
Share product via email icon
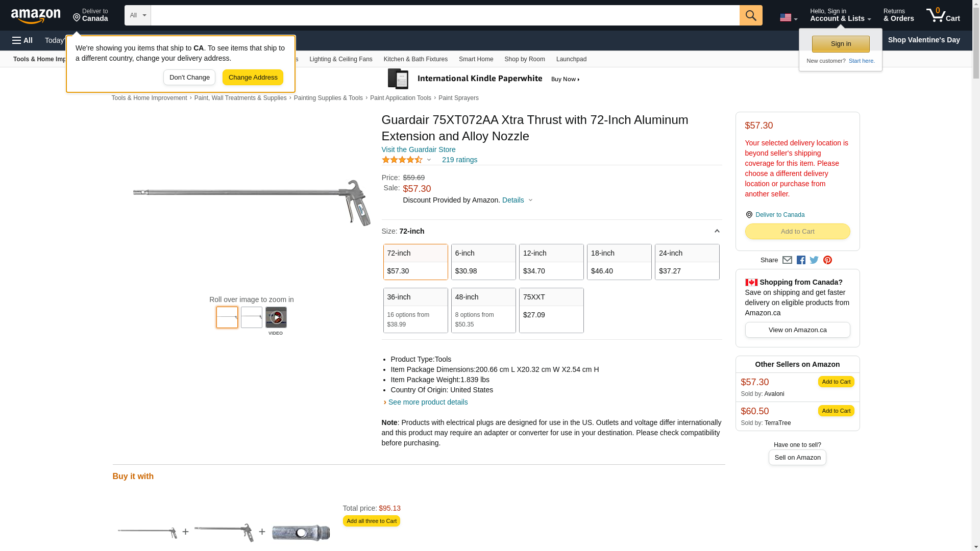click(787, 260)
